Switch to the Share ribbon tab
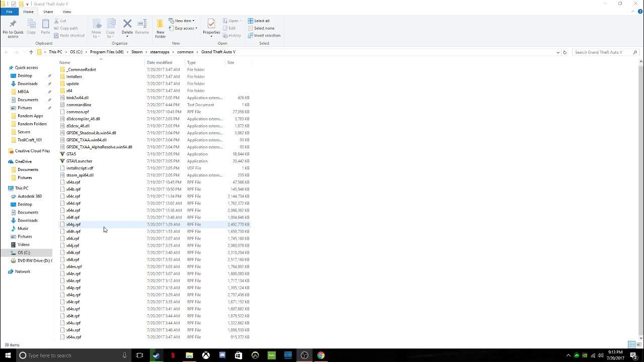Viewport: 644px width, 362px height. click(x=48, y=12)
